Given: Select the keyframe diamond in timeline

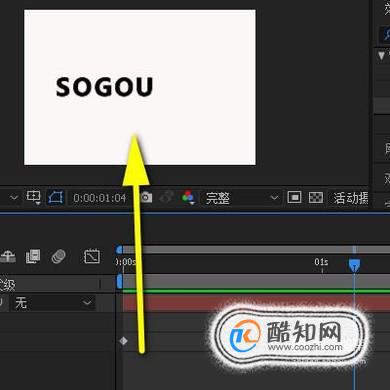Looking at the screenshot, I should (x=124, y=341).
